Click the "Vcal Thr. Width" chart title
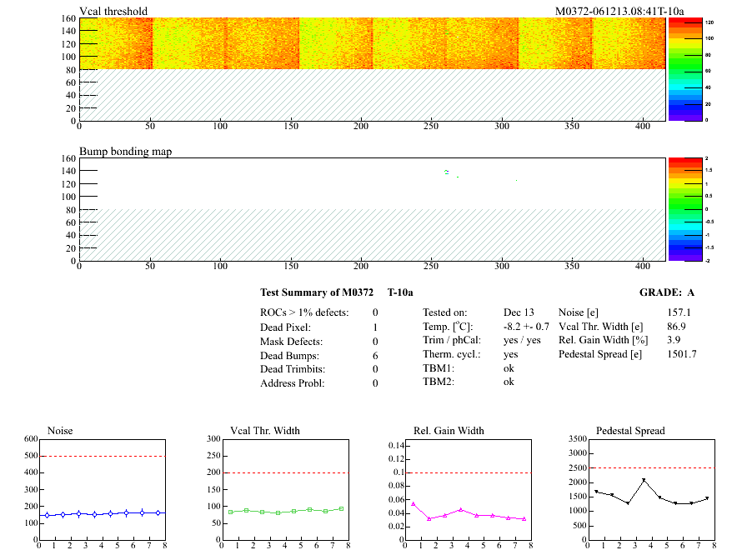This screenshot has height=560, width=747. [x=265, y=431]
